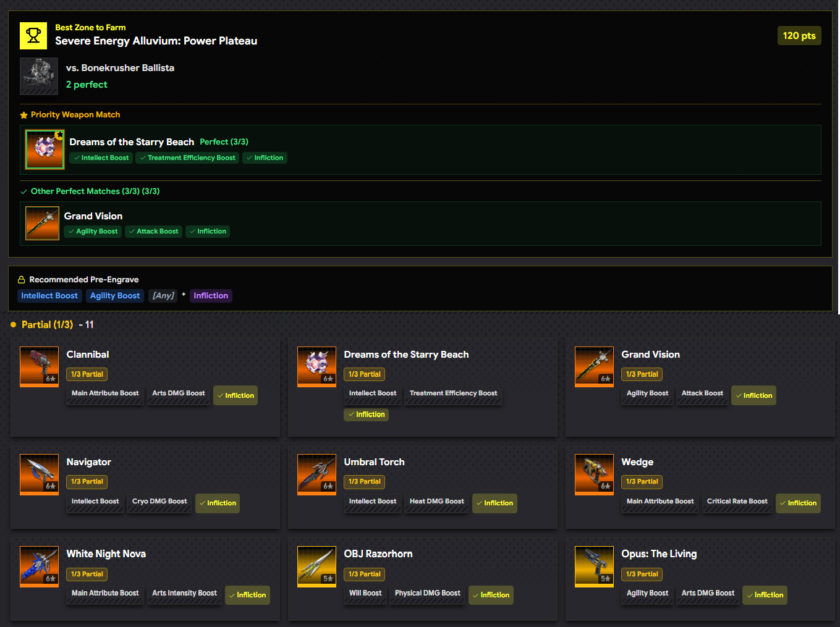
Task: Click Opus: The Living's checked Infliction tag
Action: 765,595
